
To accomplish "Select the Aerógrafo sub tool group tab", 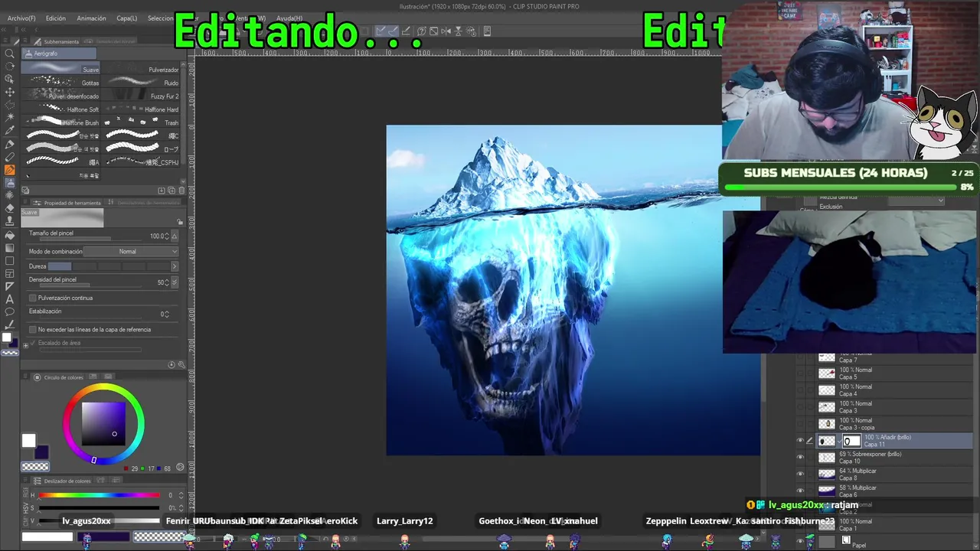I will 59,54.
